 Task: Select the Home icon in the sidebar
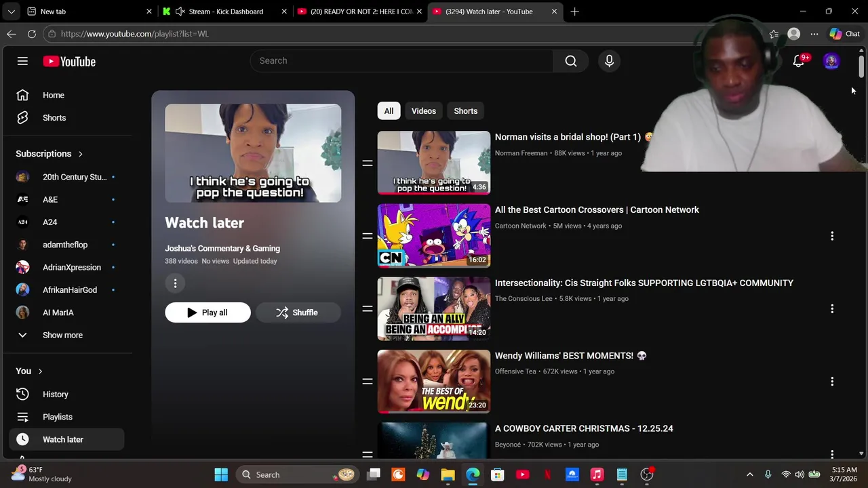[22, 96]
